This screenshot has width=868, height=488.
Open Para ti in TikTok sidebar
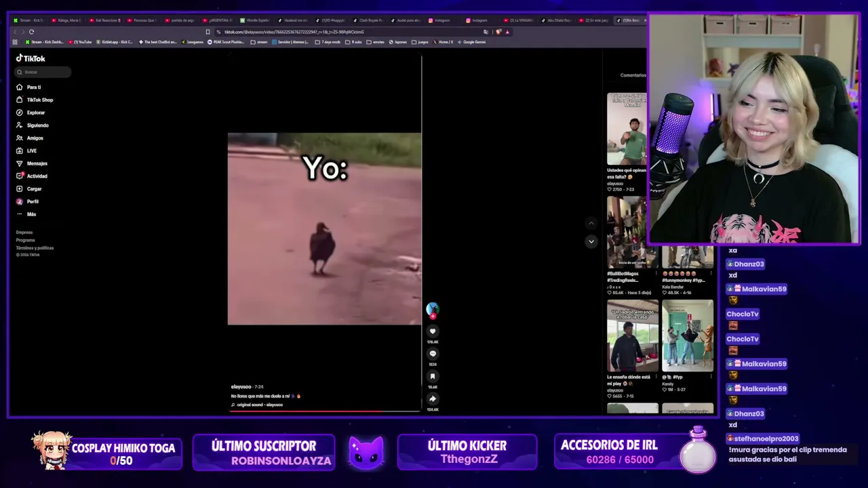click(28, 87)
